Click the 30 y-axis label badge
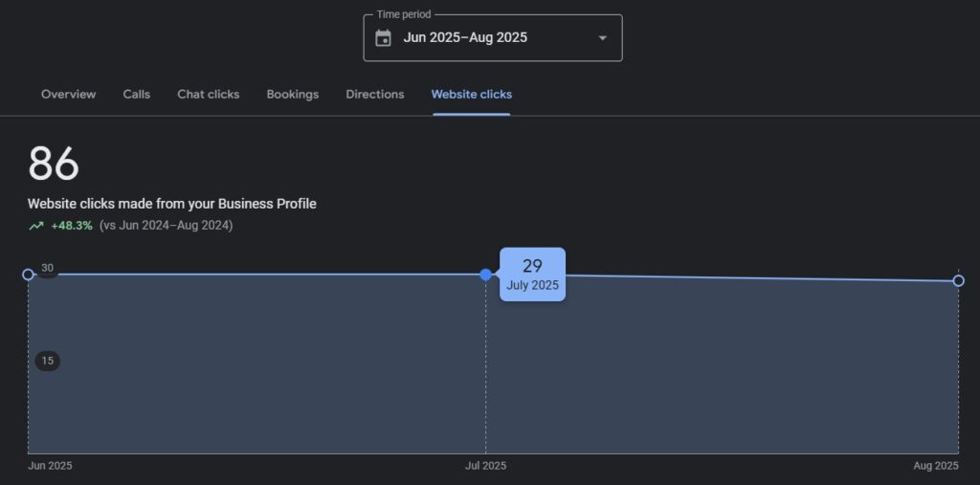The image size is (980, 485). point(47,268)
